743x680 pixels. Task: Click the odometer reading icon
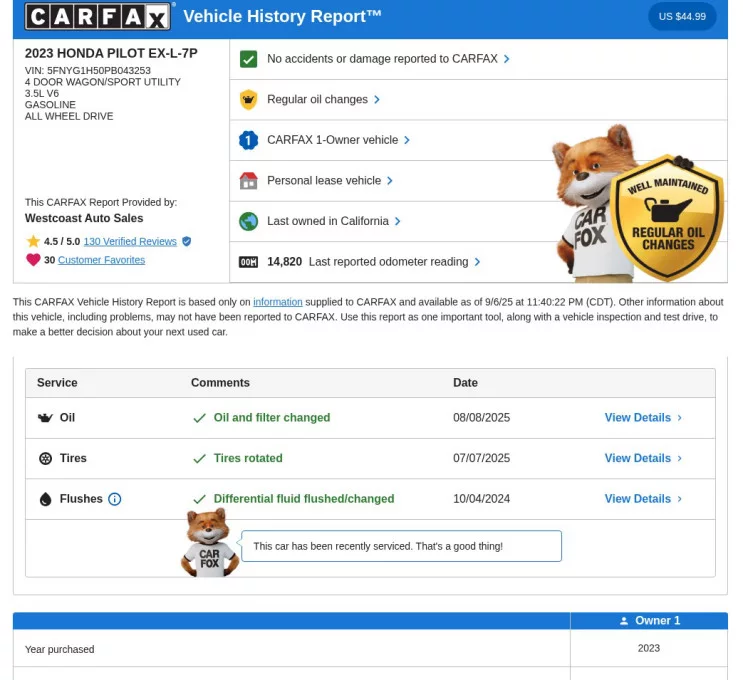coord(248,262)
